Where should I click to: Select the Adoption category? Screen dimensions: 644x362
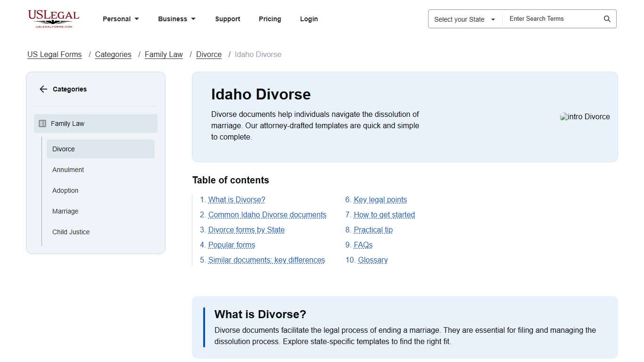(x=65, y=190)
